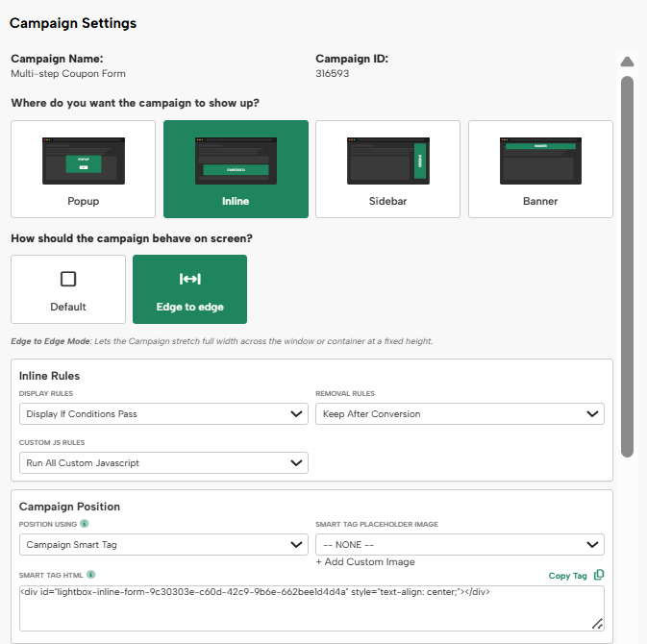Click the scrollbar up arrow
The image size is (647, 644).
627,62
